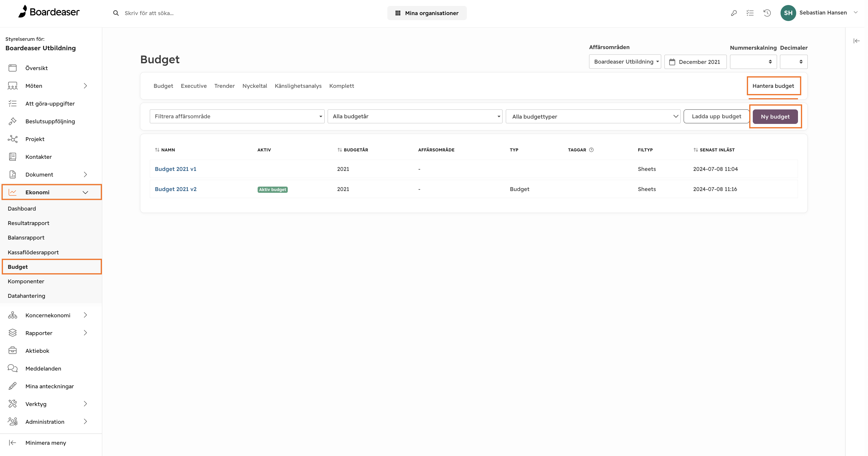Click the Dokument file icon
Viewport: 868px width, 456px height.
point(12,174)
